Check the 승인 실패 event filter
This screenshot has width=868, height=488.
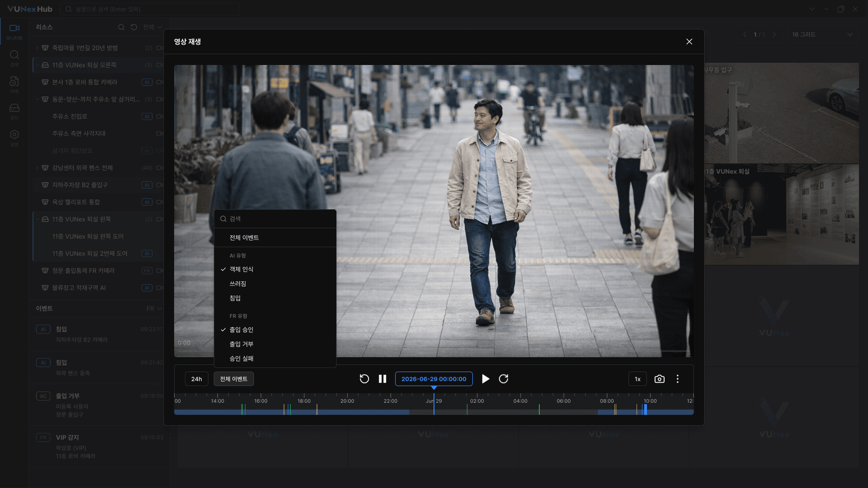click(275, 359)
